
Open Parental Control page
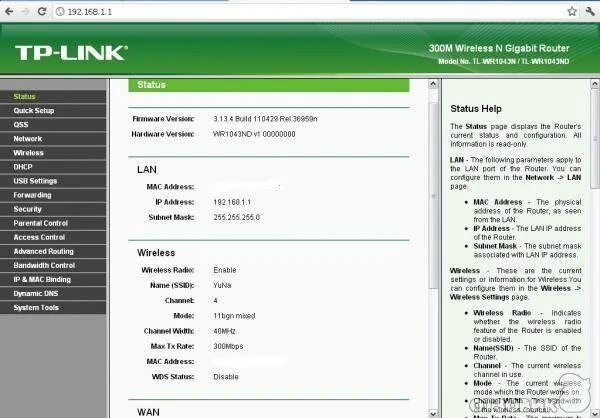[53, 223]
